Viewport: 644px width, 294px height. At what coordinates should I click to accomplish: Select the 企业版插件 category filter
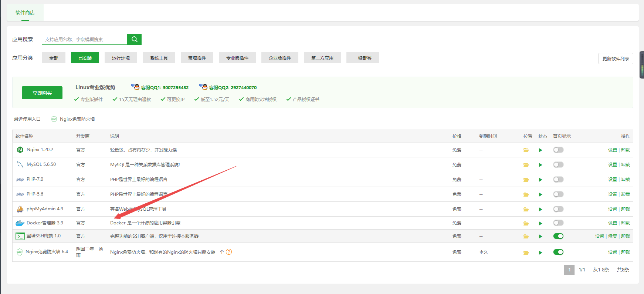[x=280, y=58]
